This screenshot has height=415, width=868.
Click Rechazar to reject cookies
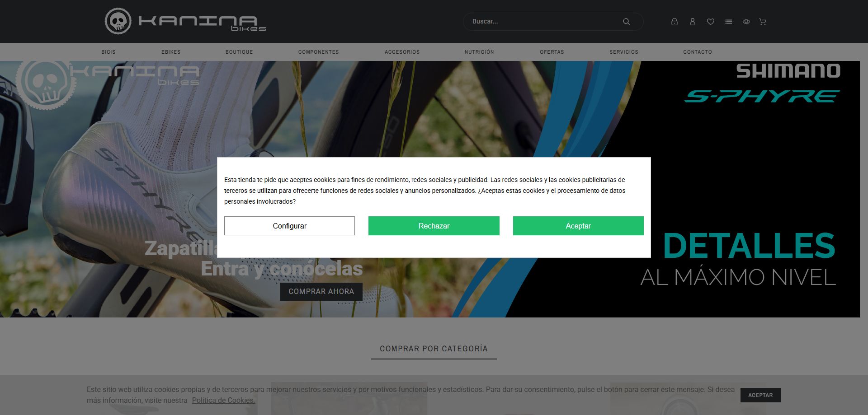click(x=434, y=226)
